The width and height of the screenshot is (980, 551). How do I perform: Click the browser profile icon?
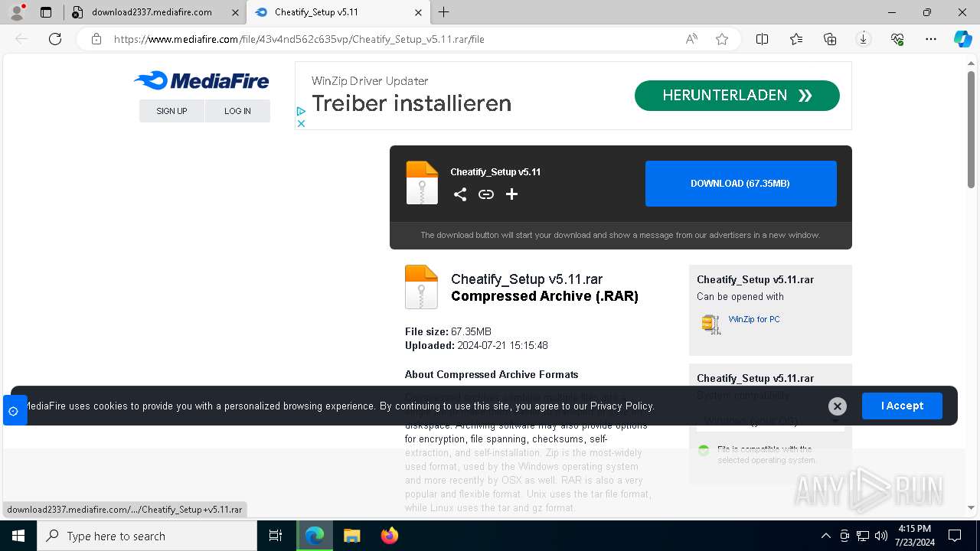(16, 12)
